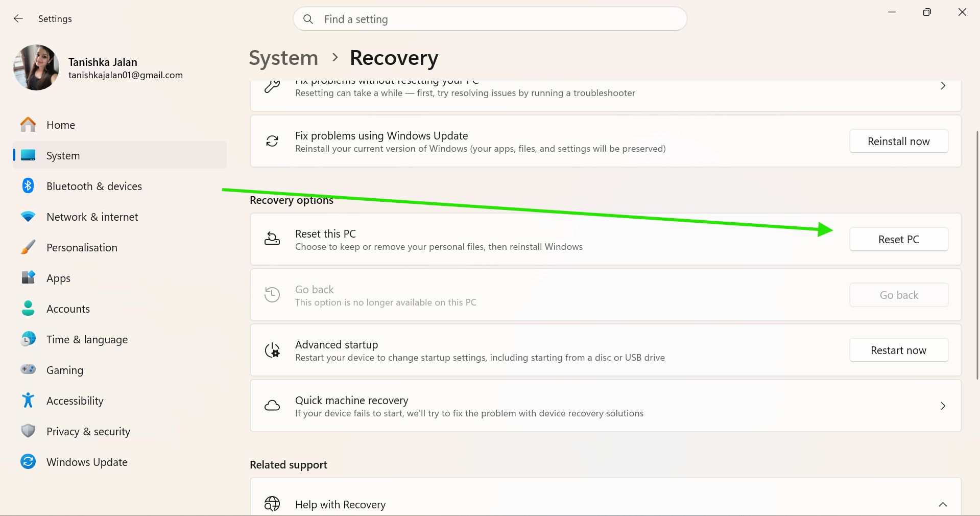Screen dimensions: 980x516
Task: Click the Help with Recovery globe icon
Action: pos(272,504)
